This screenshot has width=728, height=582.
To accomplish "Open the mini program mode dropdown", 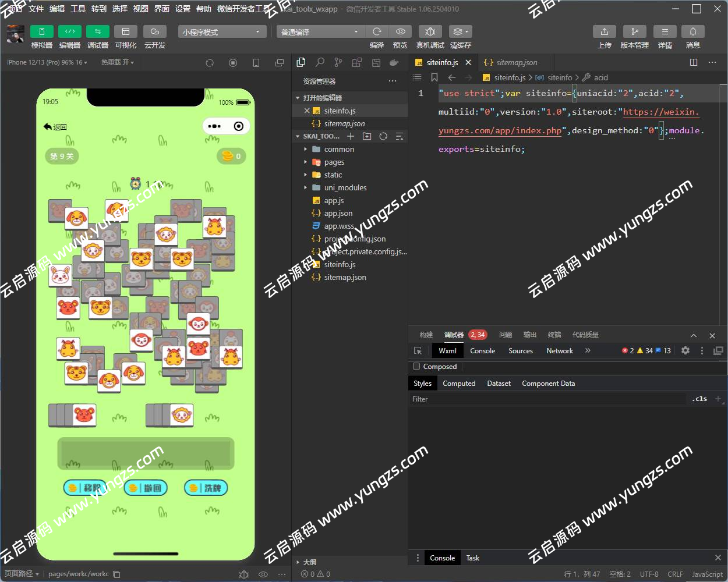I will click(x=221, y=32).
